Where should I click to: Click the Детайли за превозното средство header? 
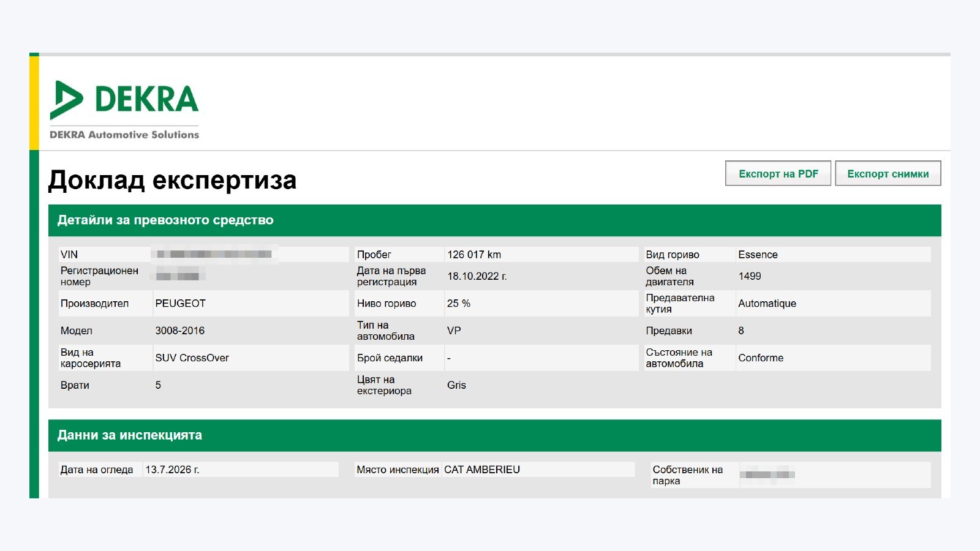click(495, 220)
